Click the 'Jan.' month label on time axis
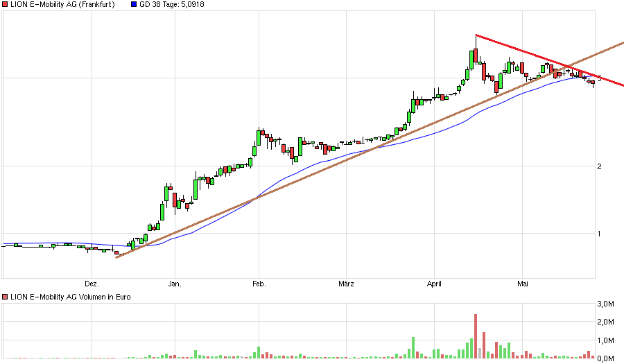The width and height of the screenshot is (624, 364). (175, 284)
